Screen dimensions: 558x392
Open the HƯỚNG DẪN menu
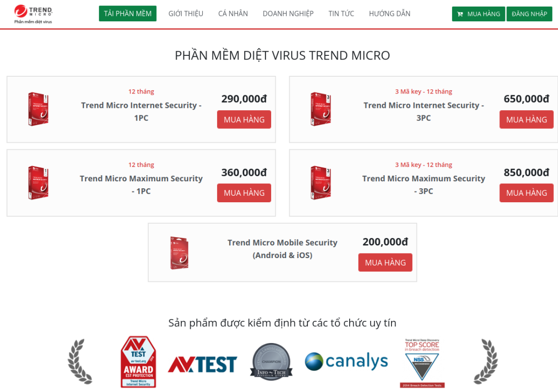[390, 13]
